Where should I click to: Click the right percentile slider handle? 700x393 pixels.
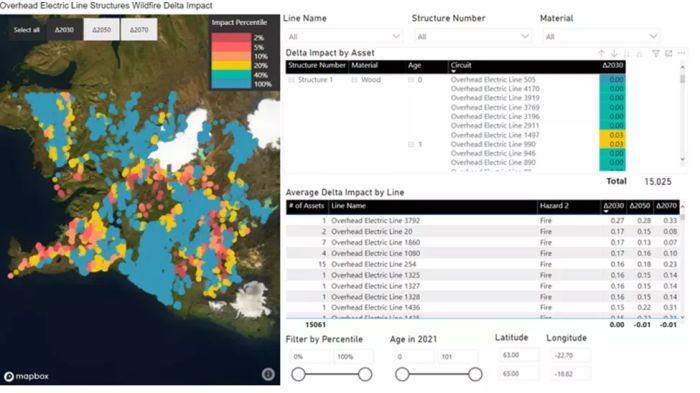[365, 374]
